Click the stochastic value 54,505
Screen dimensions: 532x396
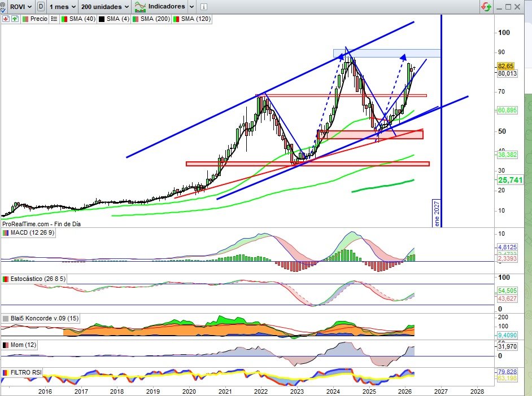pyautogui.click(x=507, y=291)
